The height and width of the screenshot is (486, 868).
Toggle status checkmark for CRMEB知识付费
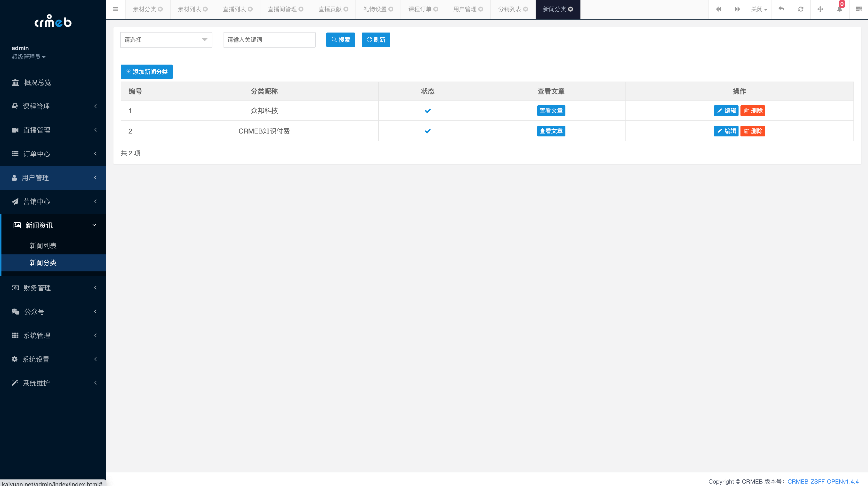pyautogui.click(x=428, y=131)
